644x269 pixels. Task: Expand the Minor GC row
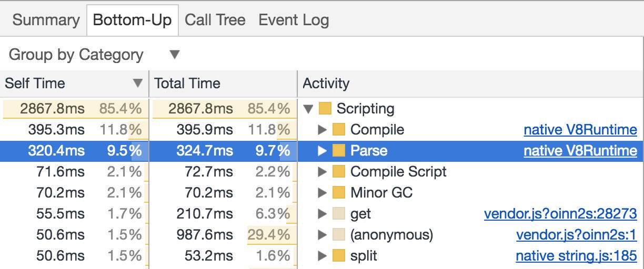322,193
